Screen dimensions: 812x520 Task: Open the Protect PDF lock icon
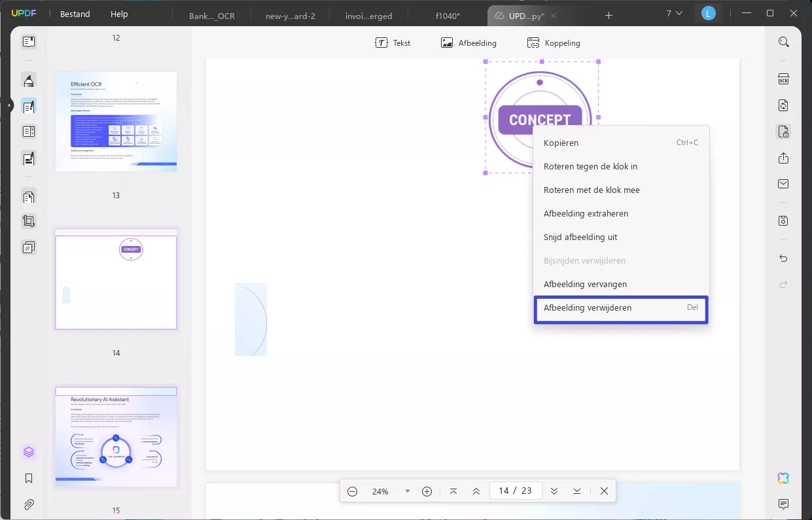point(783,131)
